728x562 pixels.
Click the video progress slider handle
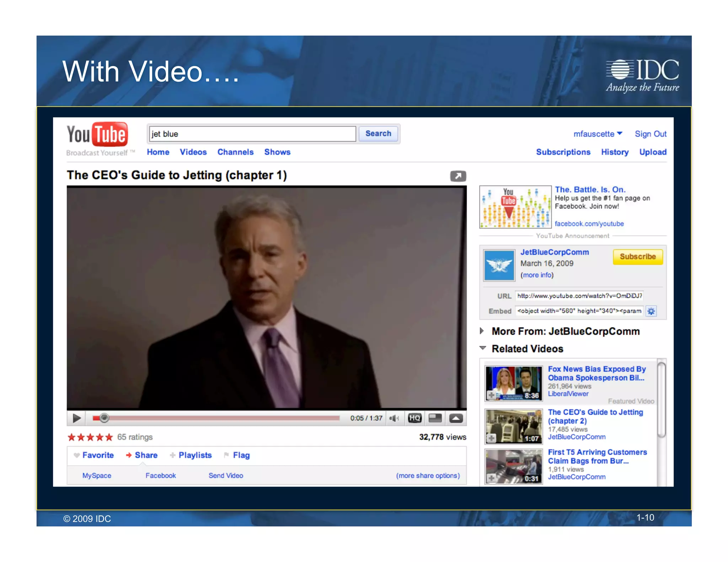click(104, 418)
